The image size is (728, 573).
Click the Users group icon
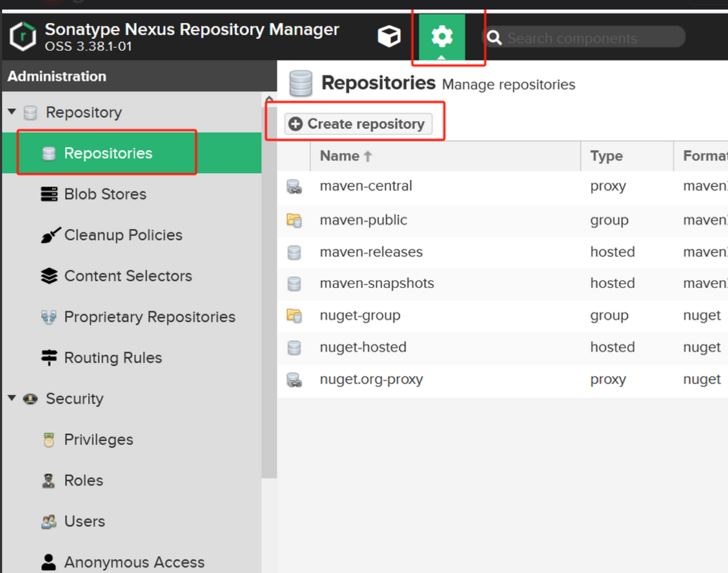pos(49,522)
